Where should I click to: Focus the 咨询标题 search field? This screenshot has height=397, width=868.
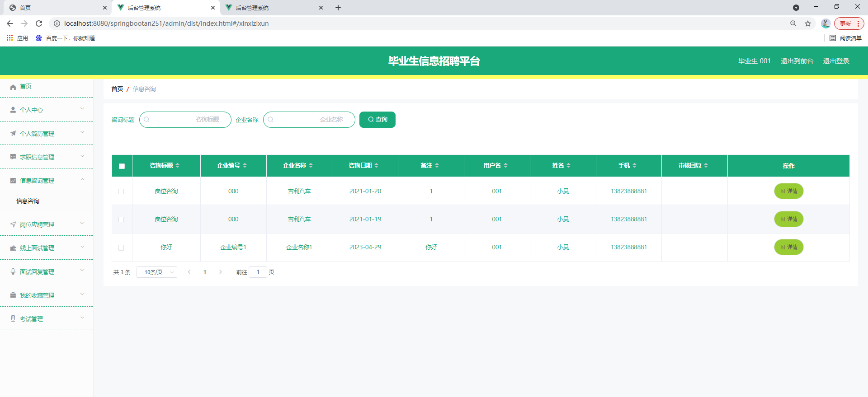point(185,120)
